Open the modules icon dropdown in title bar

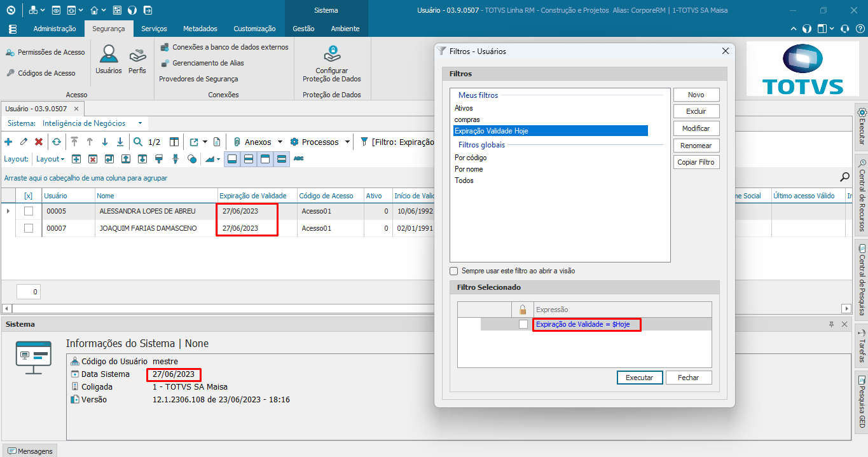[x=42, y=10]
